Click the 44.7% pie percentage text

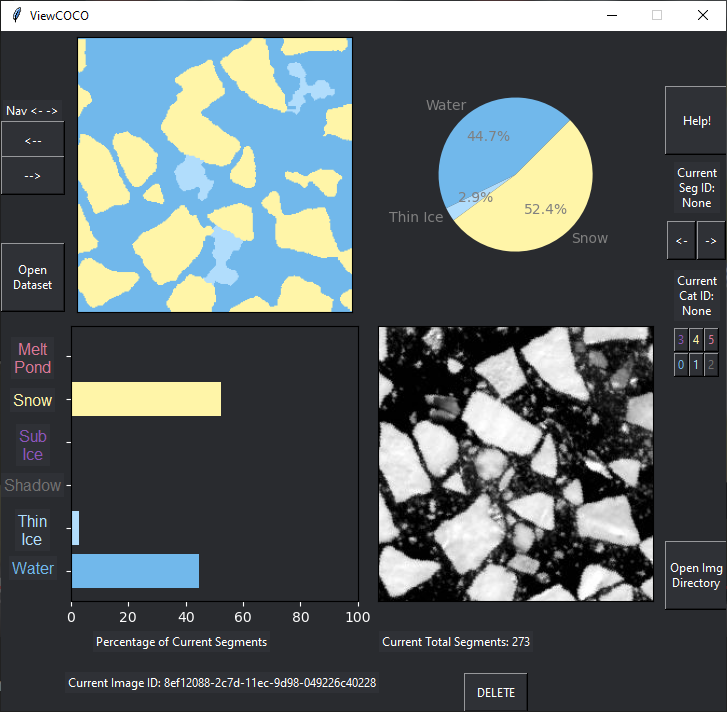pos(488,136)
